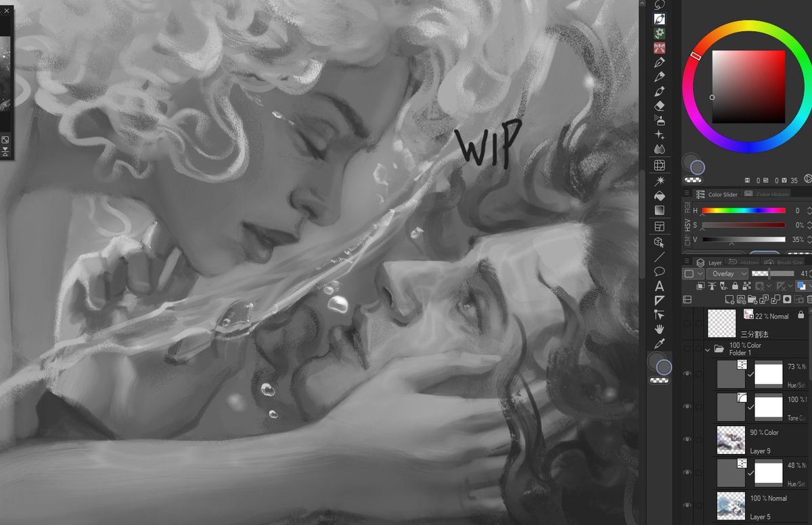Click the Value 35% stepper arrows
This screenshot has width=812, height=525.
[x=809, y=239]
